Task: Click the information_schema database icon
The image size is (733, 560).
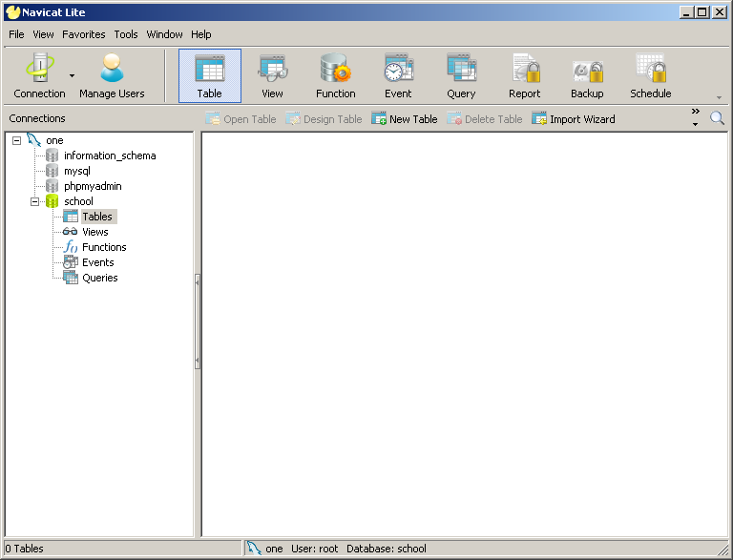Action: [52, 156]
